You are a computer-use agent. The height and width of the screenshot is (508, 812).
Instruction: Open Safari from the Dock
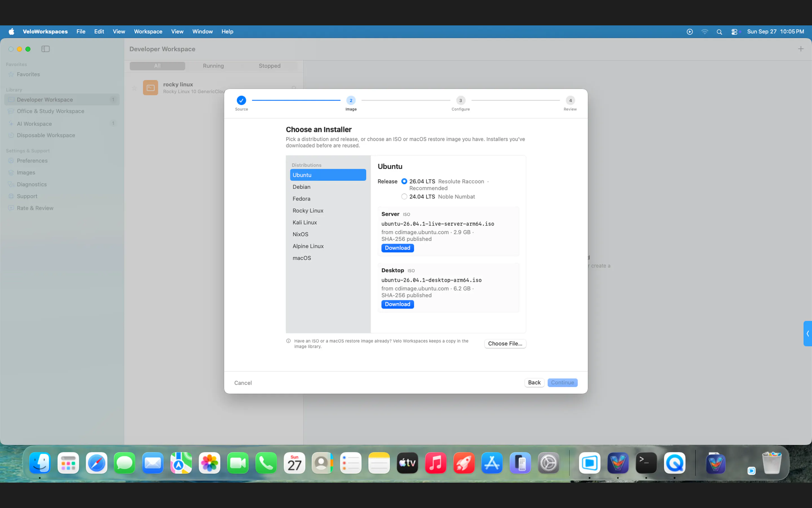[96, 463]
